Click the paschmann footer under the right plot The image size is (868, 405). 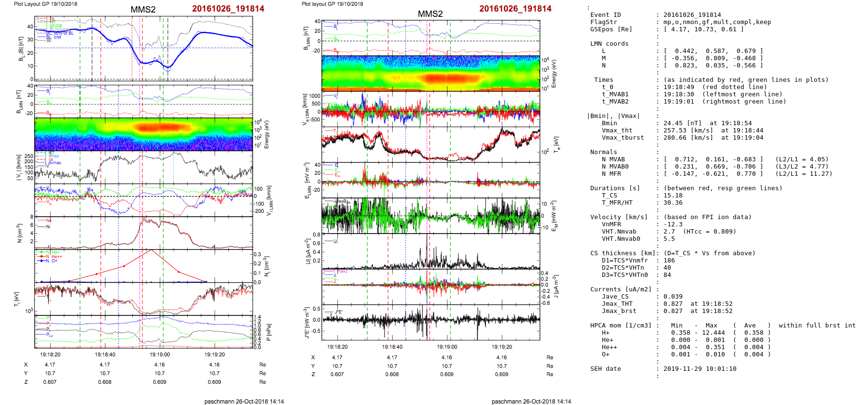click(x=531, y=401)
